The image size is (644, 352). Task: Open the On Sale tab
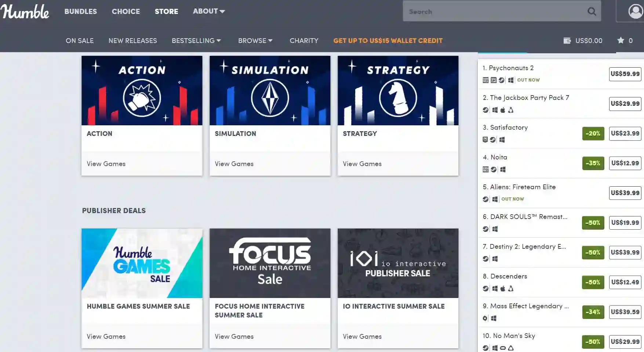pyautogui.click(x=80, y=40)
